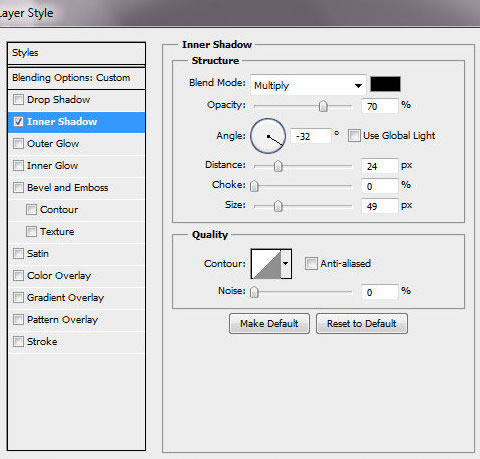This screenshot has width=480, height=459.
Task: Open the Styles list entry
Action: coord(76,53)
